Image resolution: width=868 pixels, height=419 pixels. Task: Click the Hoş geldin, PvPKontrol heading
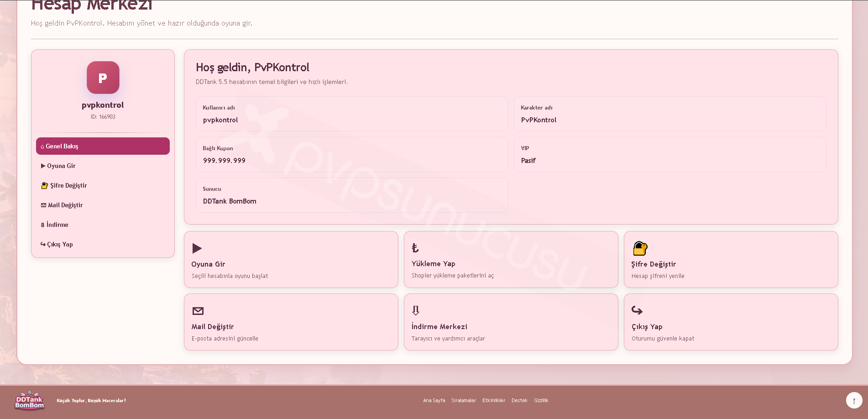(x=252, y=68)
